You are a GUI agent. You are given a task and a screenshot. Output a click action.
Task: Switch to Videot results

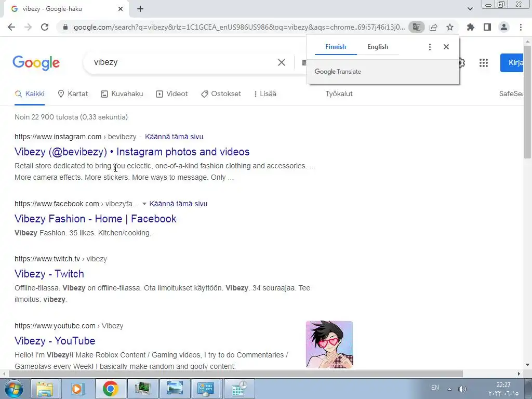point(171,94)
